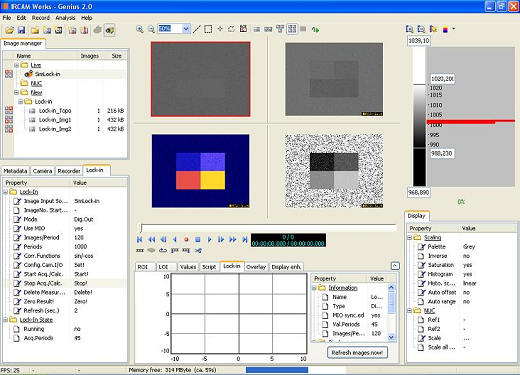Image resolution: width=520 pixels, height=375 pixels.
Task: Click the scroll down arrow in Information list
Action: (391, 337)
